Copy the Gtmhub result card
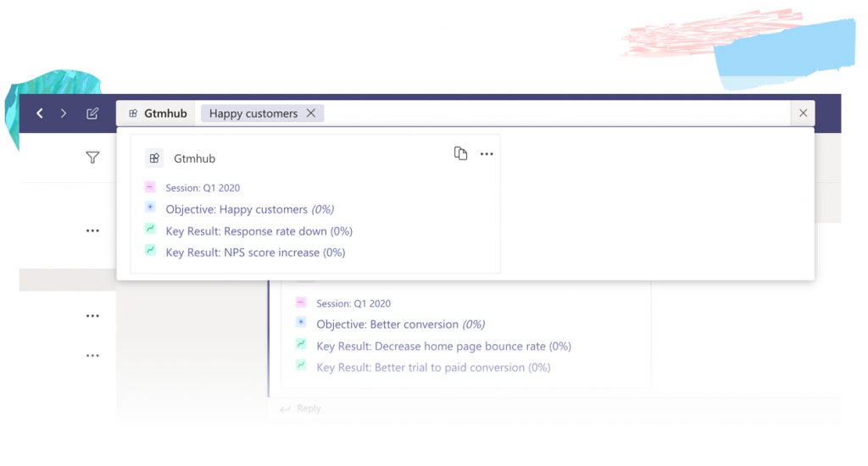 460,153
